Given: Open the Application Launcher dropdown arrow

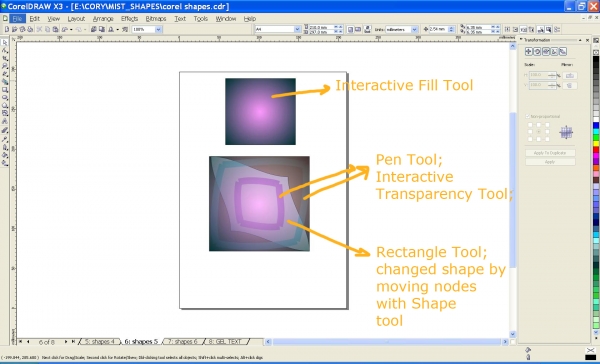Looking at the screenshot, I should point(117,29).
